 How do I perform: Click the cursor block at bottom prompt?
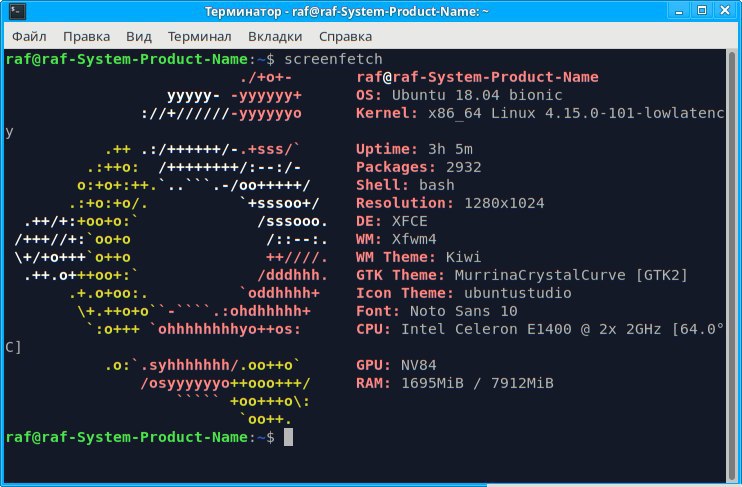288,437
